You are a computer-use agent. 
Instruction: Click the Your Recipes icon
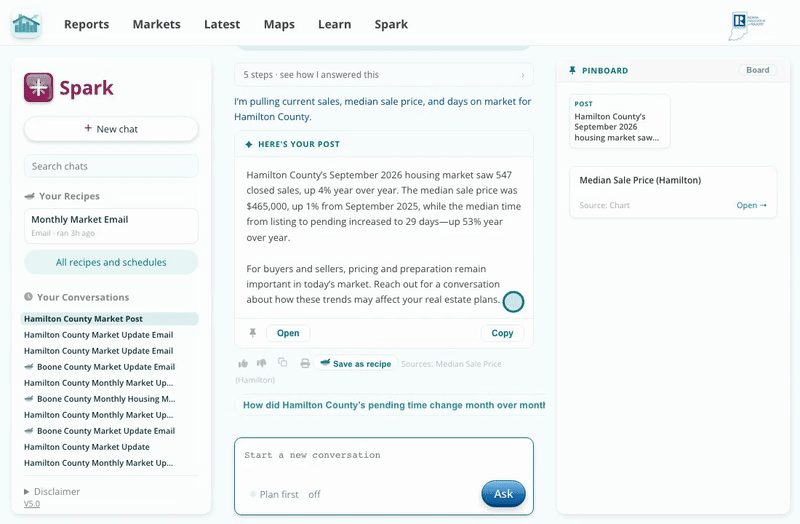pyautogui.click(x=30, y=196)
